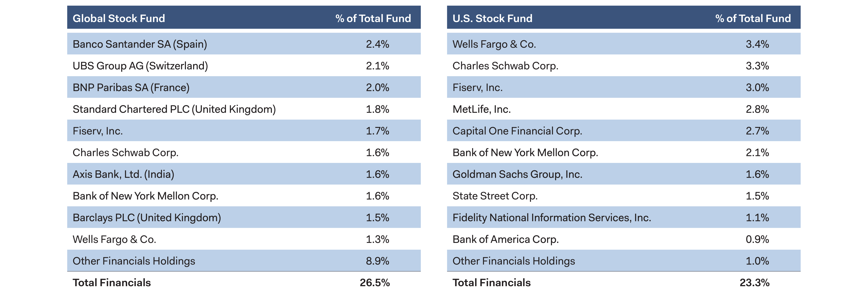
Task: Select UBS Group AG (Switzerland) entry
Action: [x=140, y=66]
